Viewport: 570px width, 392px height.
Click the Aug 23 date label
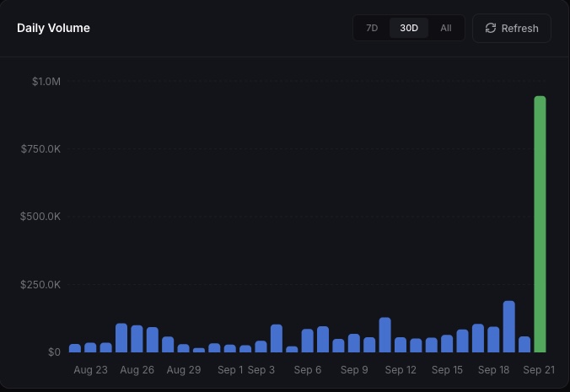(x=90, y=370)
